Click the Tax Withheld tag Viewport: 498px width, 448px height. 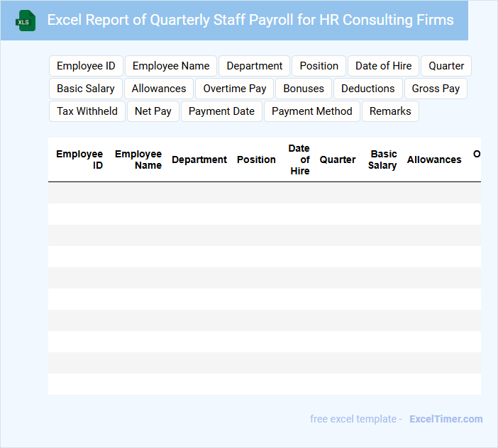(x=87, y=111)
